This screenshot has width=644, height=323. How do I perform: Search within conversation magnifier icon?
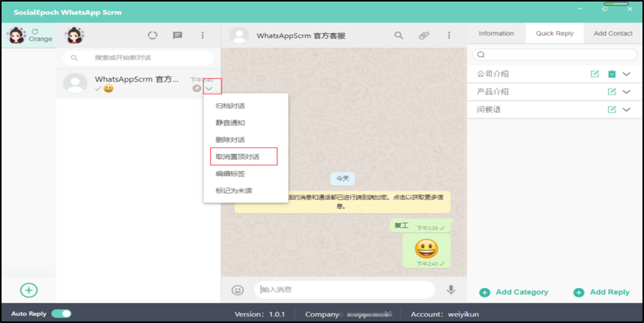399,36
